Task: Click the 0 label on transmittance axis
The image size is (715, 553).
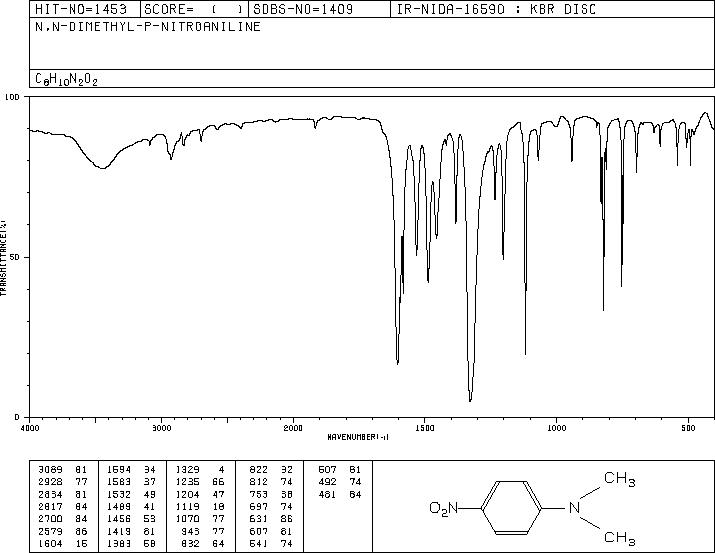Action: tap(18, 417)
